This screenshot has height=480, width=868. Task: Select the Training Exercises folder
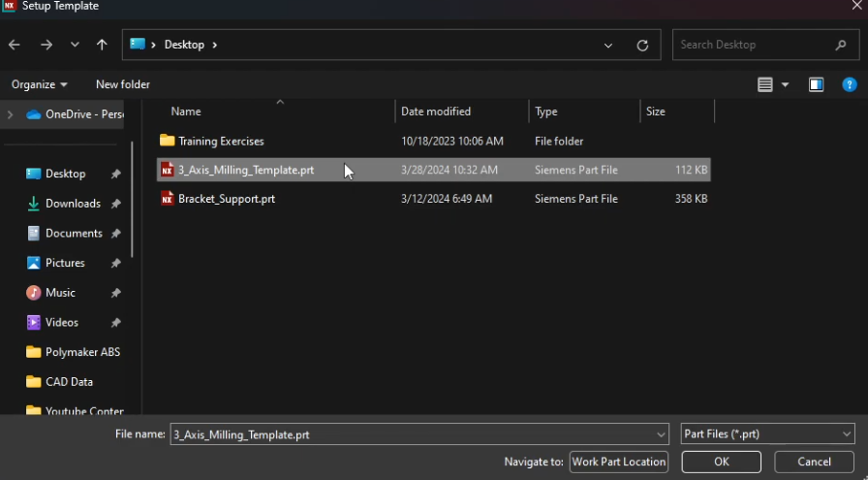221,142
